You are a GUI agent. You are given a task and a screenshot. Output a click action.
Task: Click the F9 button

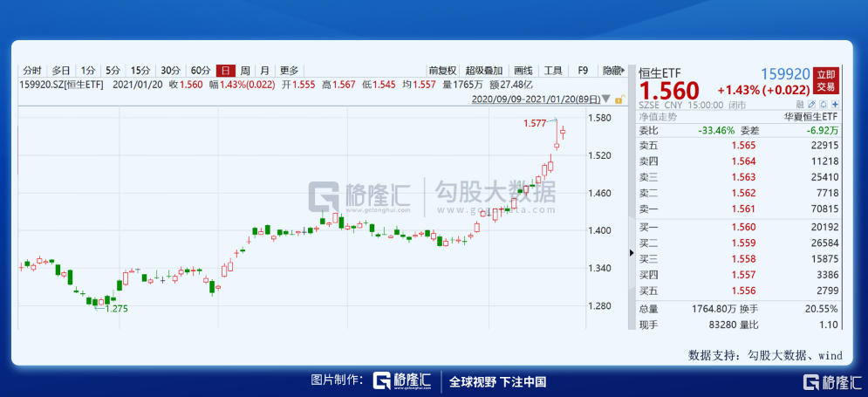pyautogui.click(x=583, y=71)
